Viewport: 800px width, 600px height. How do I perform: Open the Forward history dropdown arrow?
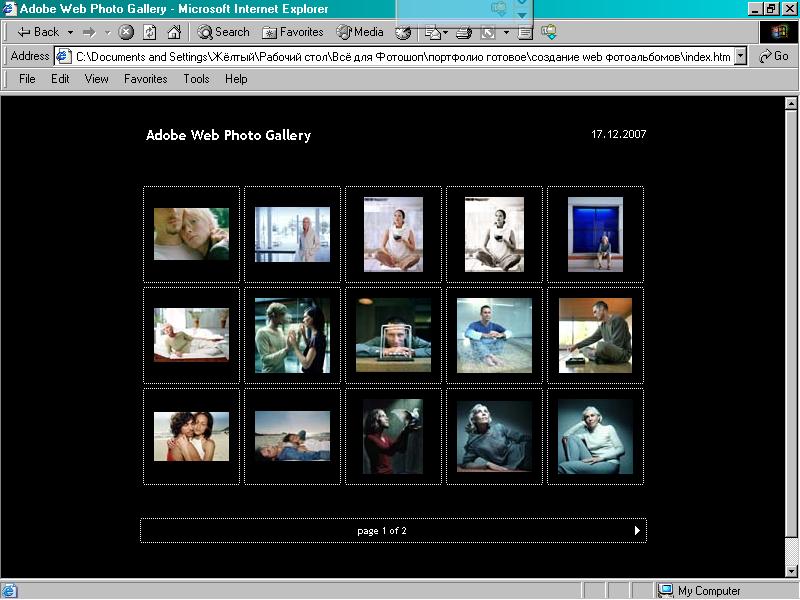107,33
